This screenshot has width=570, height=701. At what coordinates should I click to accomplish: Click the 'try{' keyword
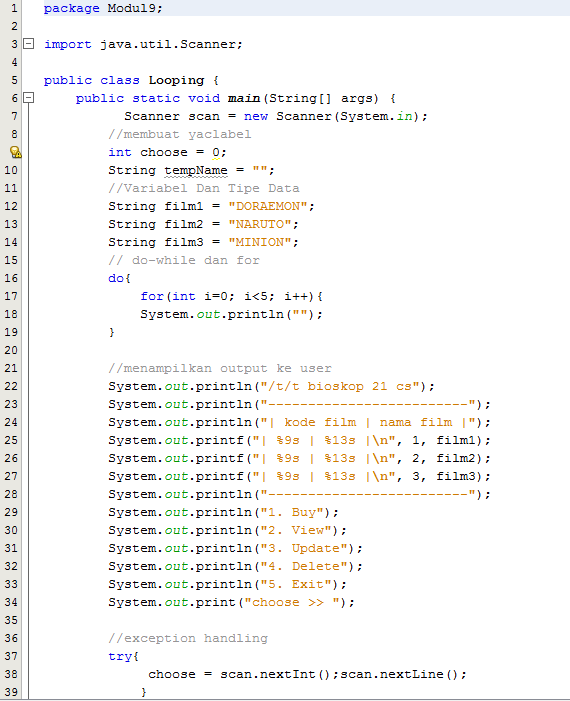pyautogui.click(x=123, y=657)
